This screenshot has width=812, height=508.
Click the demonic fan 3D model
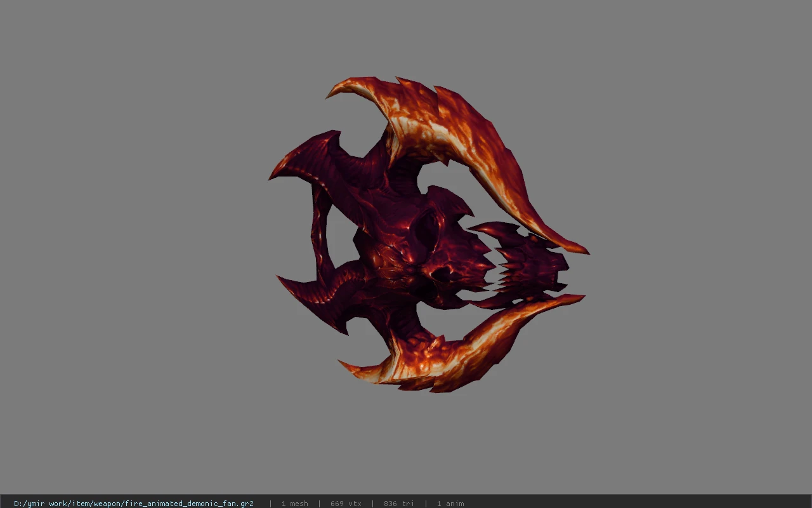coord(429,235)
